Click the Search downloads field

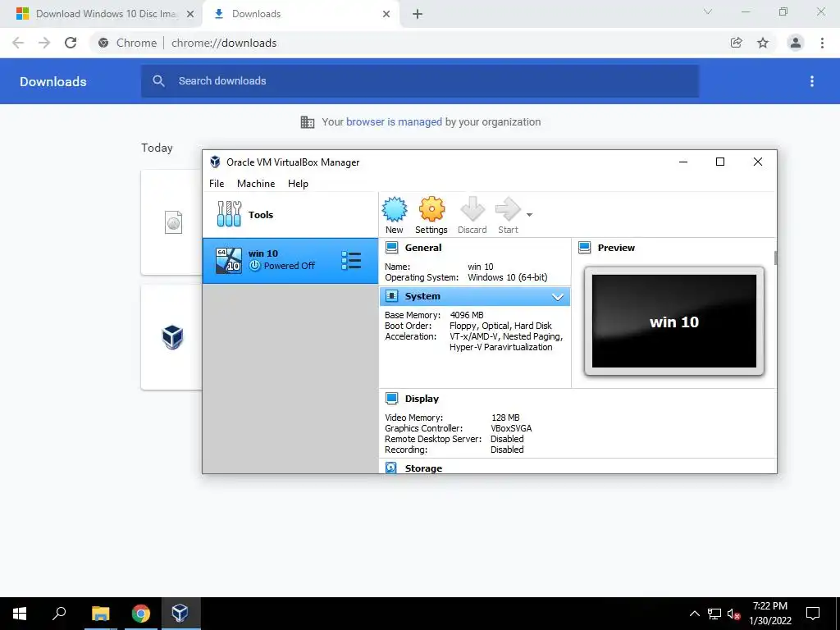[420, 81]
